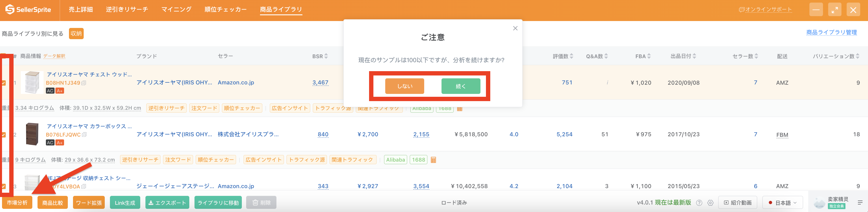Sort by BSR column arrows
The height and width of the screenshot is (212, 868).
tap(326, 56)
